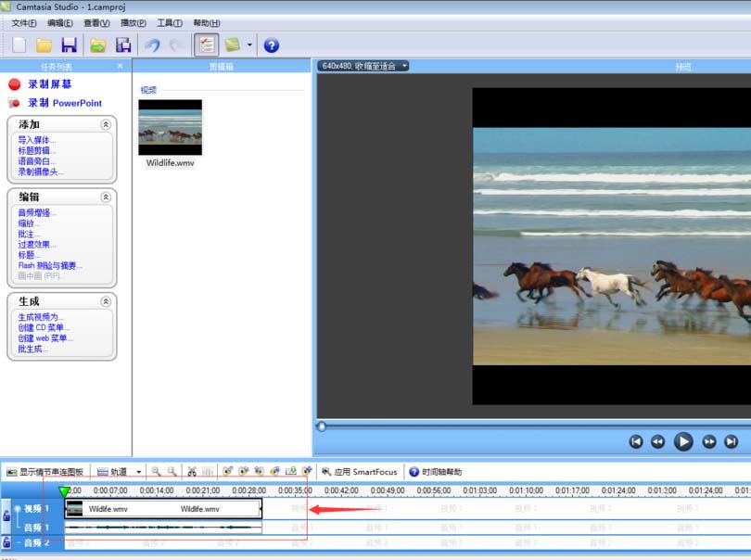Toggle the task list checklist view button
Screen dimensions: 751x560
tap(206, 44)
